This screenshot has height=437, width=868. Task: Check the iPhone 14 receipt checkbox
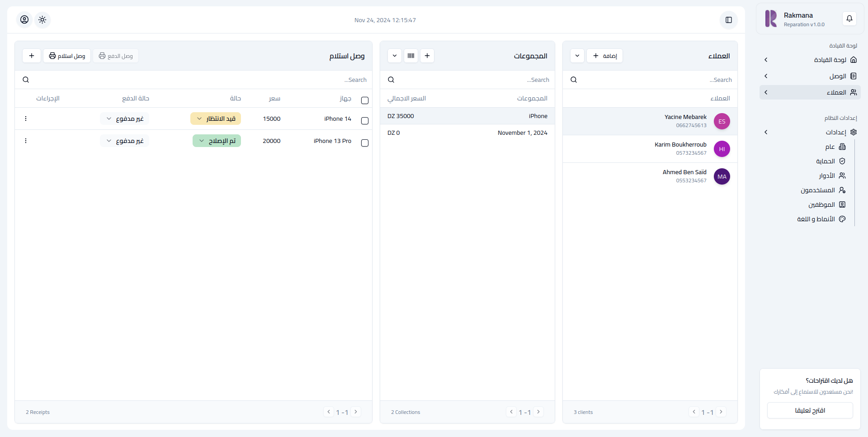point(365,121)
